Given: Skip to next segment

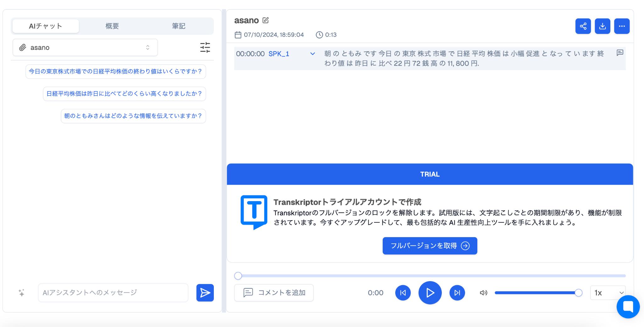Looking at the screenshot, I should tap(457, 293).
